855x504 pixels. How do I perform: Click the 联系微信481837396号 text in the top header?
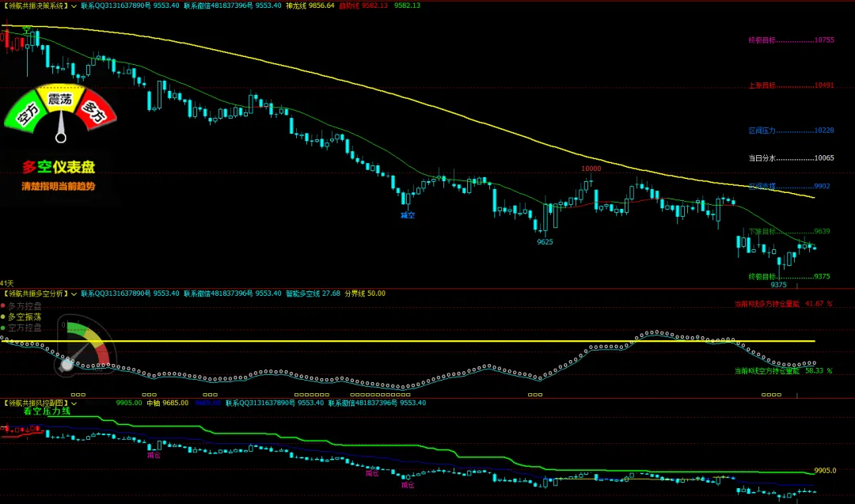coord(218,6)
